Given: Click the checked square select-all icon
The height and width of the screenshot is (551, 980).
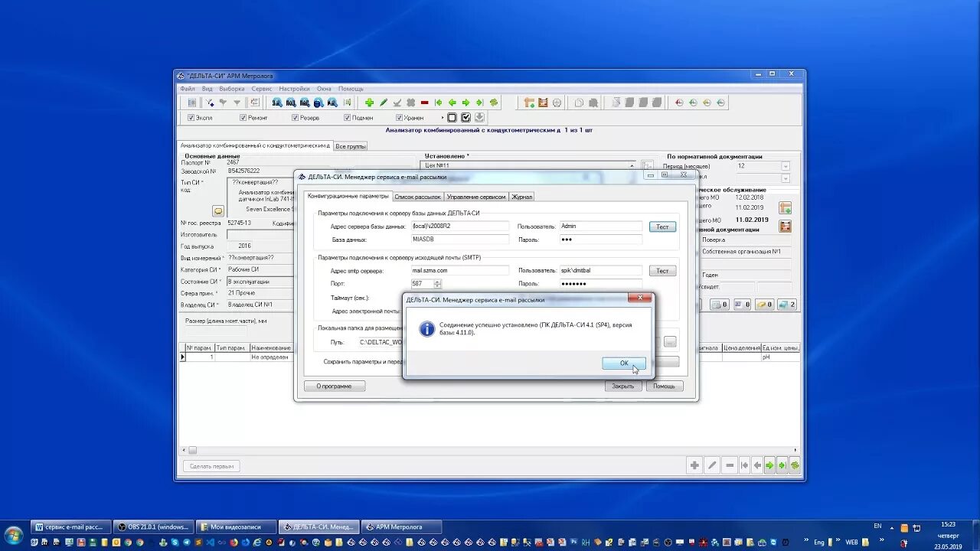Looking at the screenshot, I should coord(465,118).
